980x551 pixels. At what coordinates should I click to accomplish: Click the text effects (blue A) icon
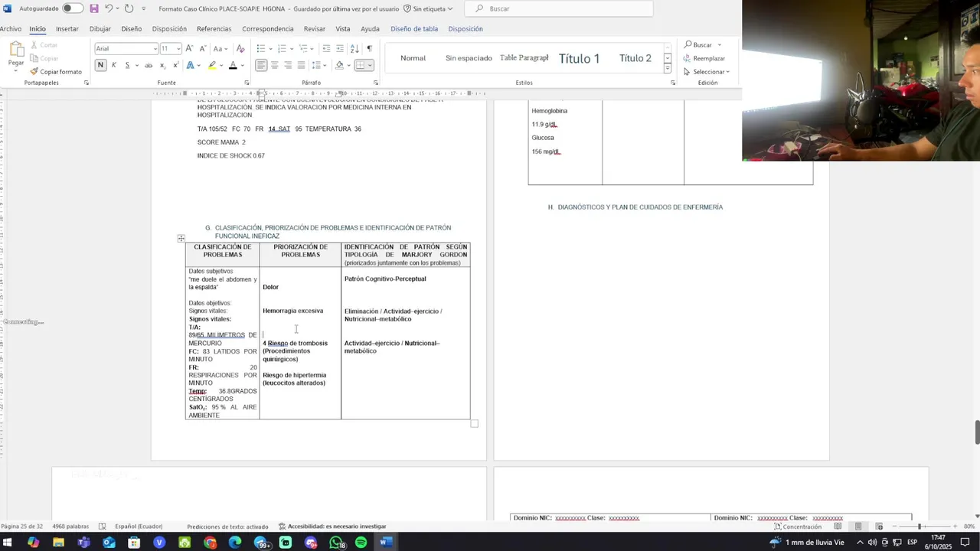point(190,65)
